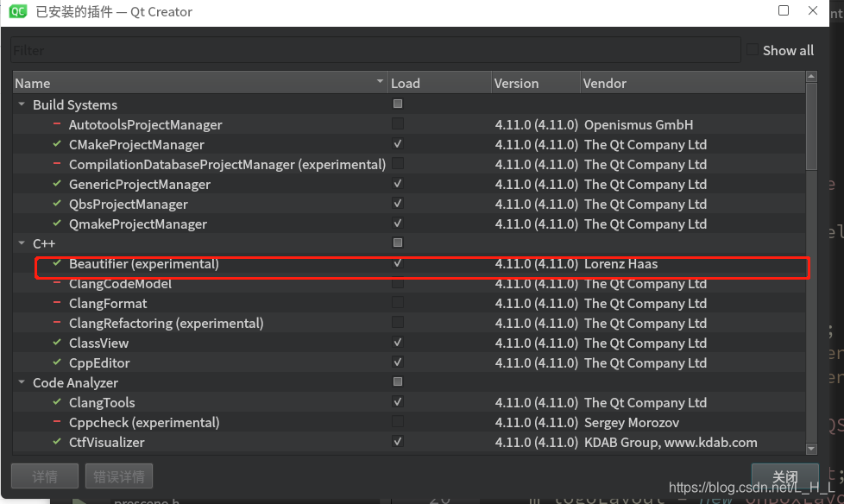The width and height of the screenshot is (844, 504).
Task: Click the red dash status icon beside AutotoolsProjectManager
Action: point(56,124)
